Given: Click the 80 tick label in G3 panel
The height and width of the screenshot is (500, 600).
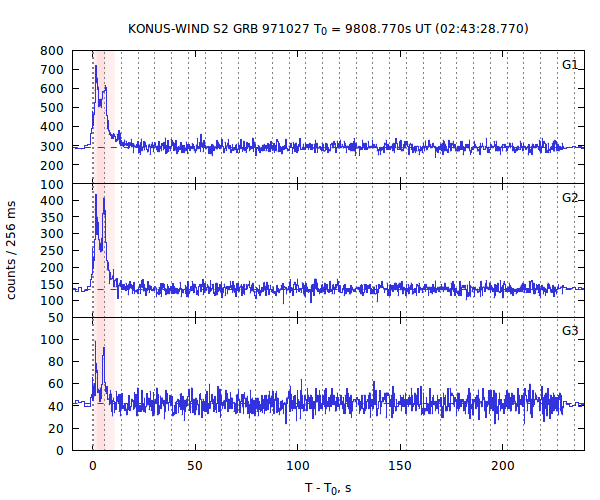Looking at the screenshot, I should click(x=55, y=362).
